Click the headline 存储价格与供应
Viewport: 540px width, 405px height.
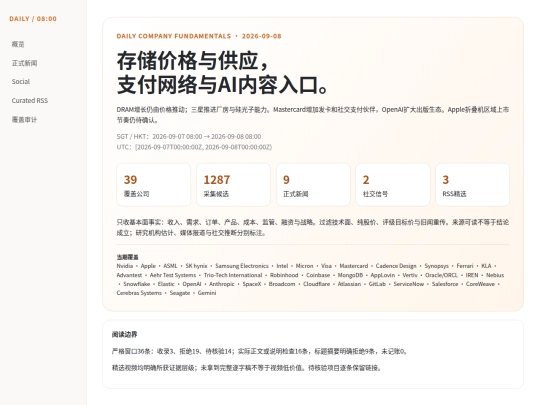click(x=192, y=61)
